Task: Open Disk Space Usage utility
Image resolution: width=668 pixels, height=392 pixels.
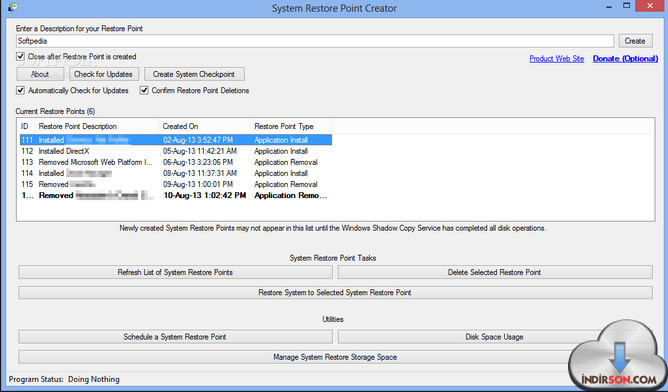Action: click(494, 337)
